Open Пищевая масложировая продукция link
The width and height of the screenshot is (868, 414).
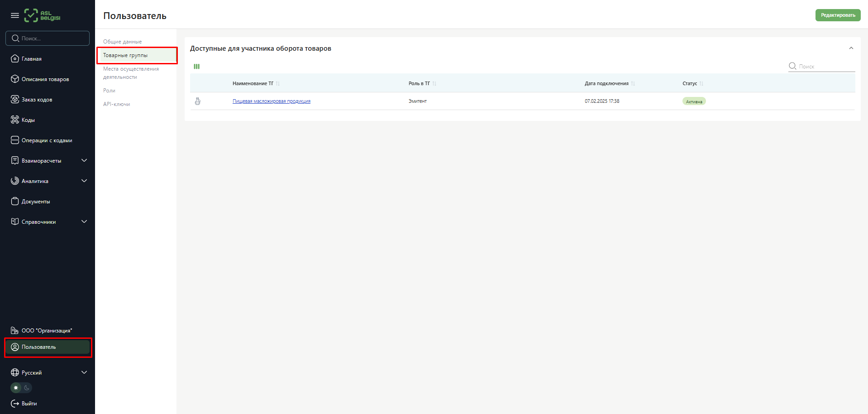click(272, 101)
